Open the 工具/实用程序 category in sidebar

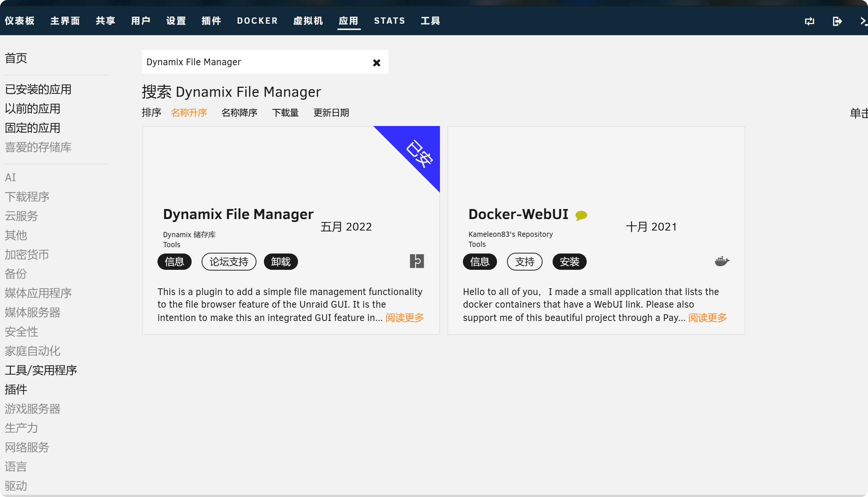[41, 370]
